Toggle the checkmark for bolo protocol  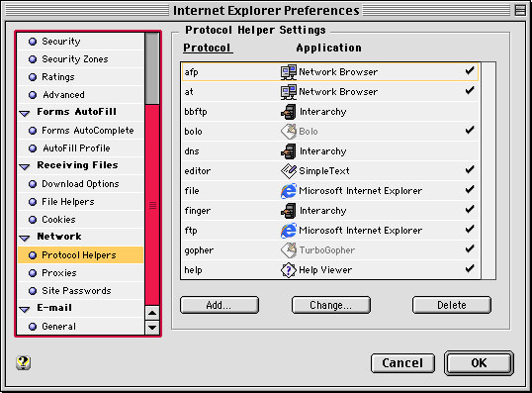coord(470,130)
